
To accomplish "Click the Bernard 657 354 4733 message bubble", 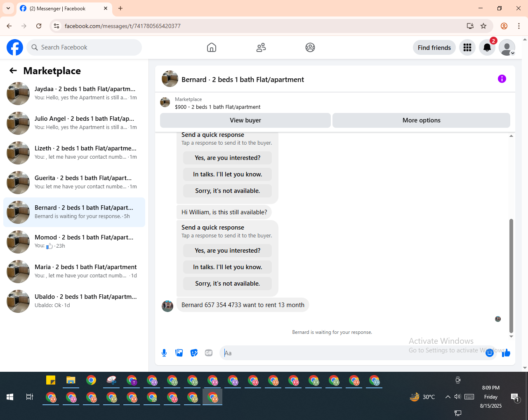I will click(x=243, y=305).
